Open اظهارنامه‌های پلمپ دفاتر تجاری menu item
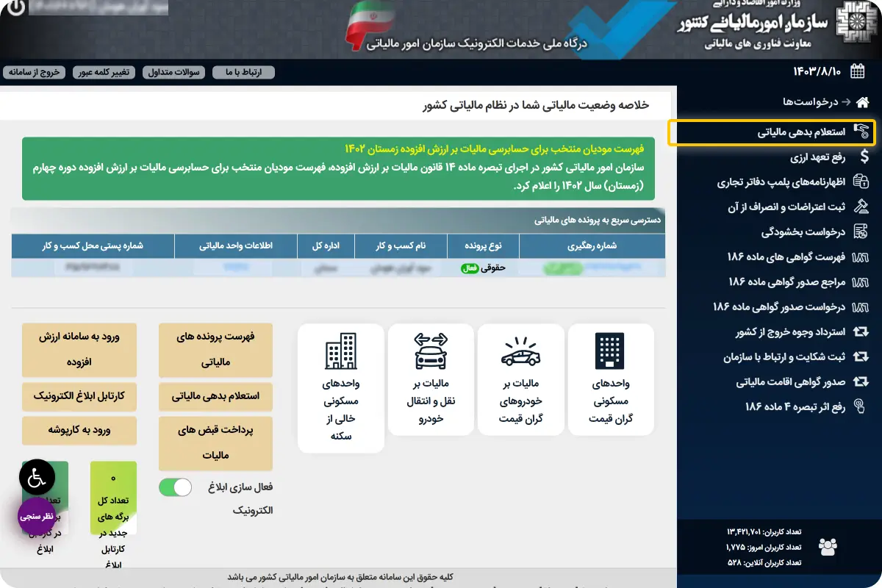882x588 pixels. (x=781, y=182)
